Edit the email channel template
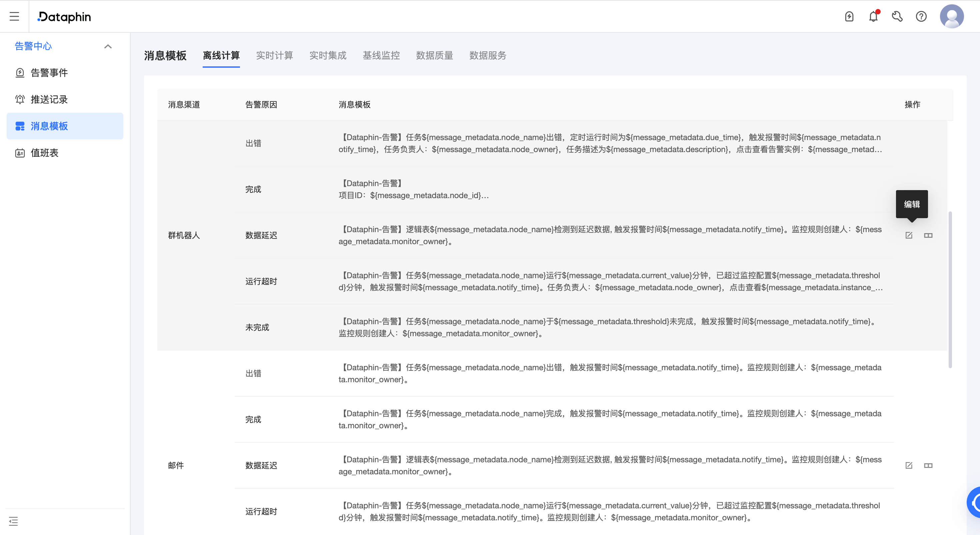The height and width of the screenshot is (535, 980). (909, 465)
